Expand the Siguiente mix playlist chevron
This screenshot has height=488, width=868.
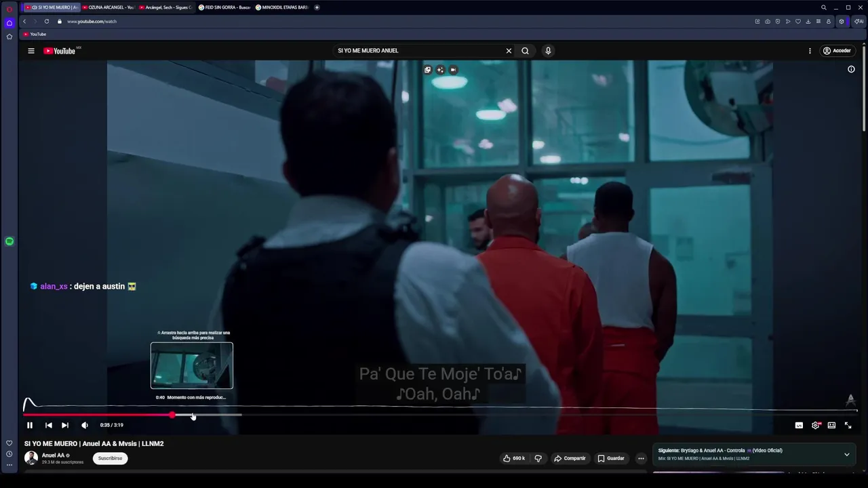click(x=846, y=455)
